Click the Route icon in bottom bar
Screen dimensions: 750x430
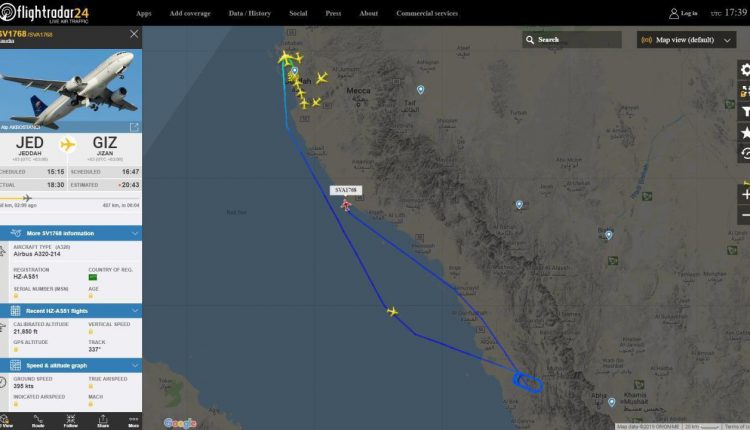click(38, 421)
